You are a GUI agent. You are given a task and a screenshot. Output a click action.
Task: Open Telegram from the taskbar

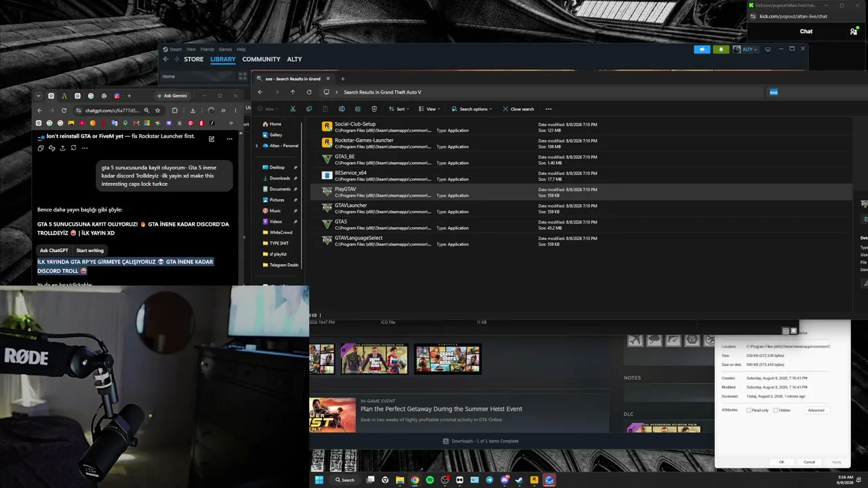point(490,480)
